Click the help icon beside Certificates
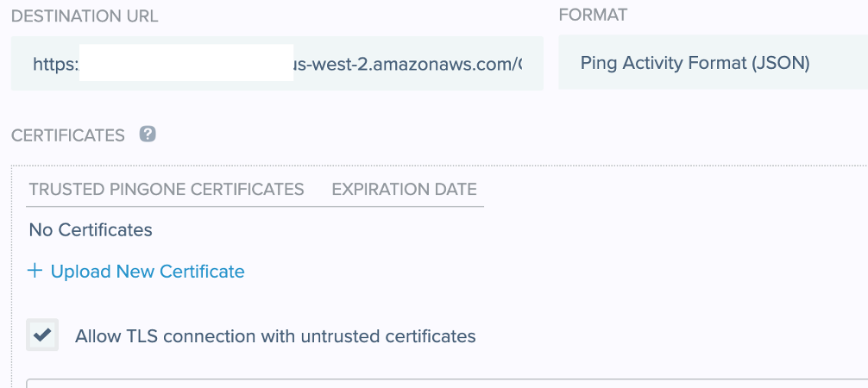This screenshot has height=388, width=868. (148, 134)
